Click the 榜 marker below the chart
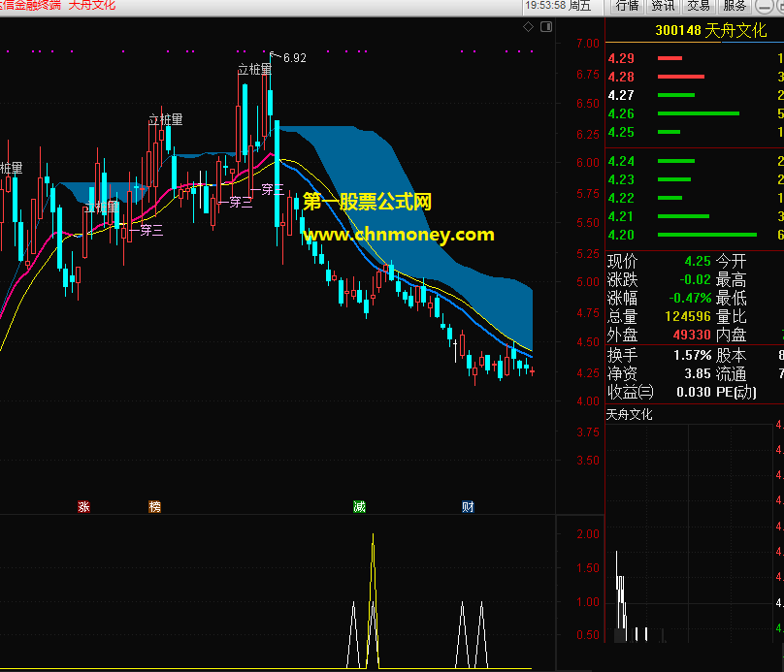The image size is (784, 672). [155, 506]
